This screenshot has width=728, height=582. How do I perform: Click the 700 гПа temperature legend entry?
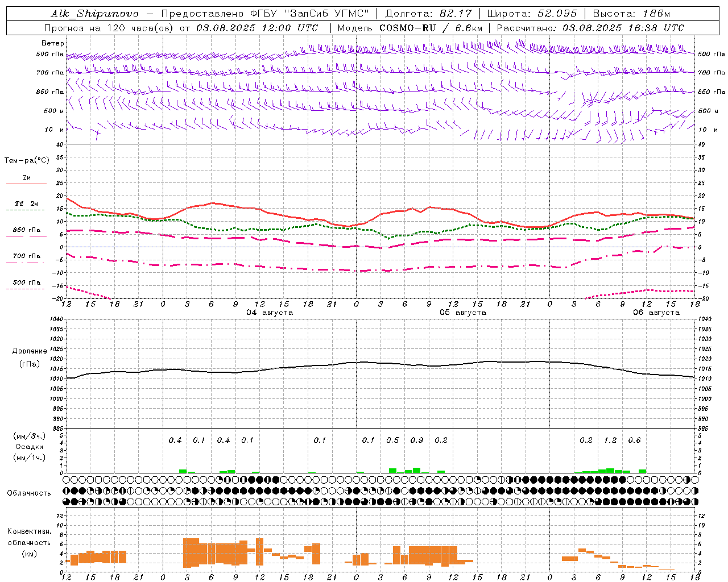pos(27,256)
